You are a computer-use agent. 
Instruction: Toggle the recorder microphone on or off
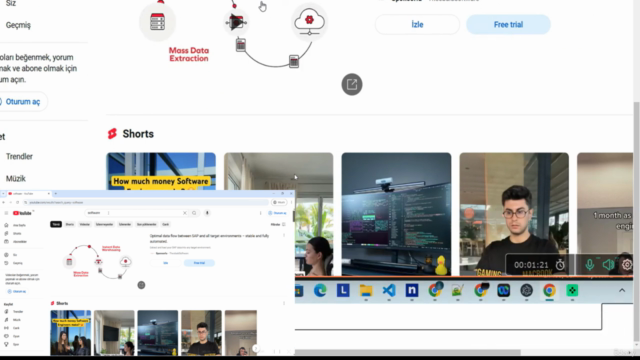(x=589, y=265)
